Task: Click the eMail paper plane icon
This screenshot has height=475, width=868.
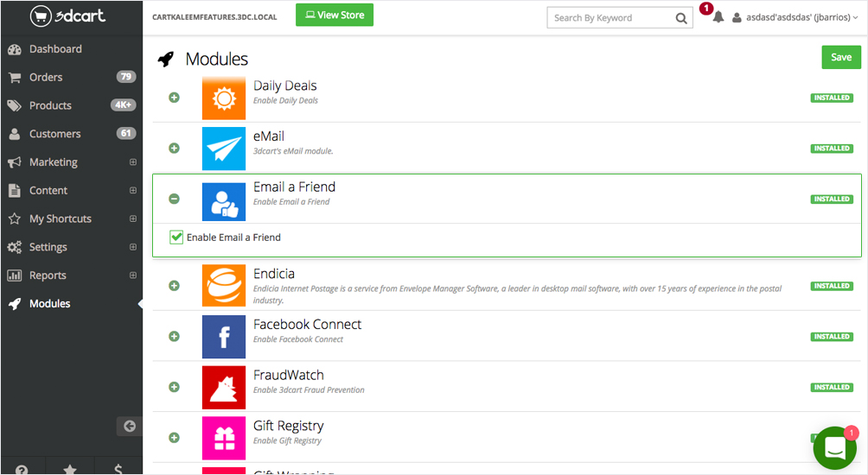Action: [224, 149]
